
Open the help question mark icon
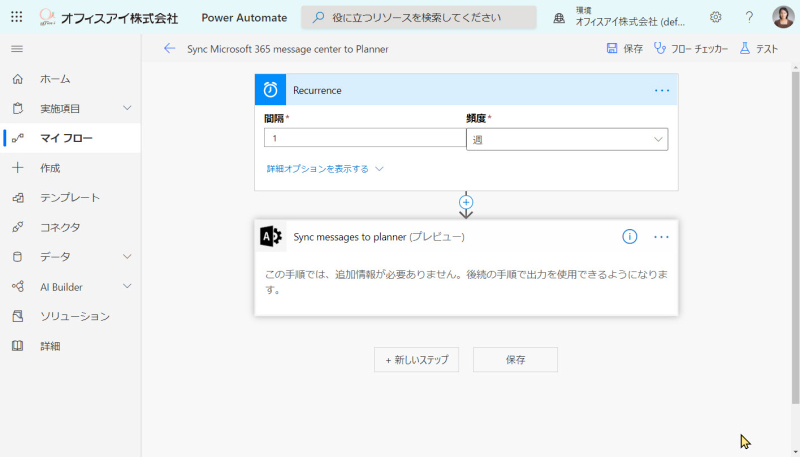(749, 17)
